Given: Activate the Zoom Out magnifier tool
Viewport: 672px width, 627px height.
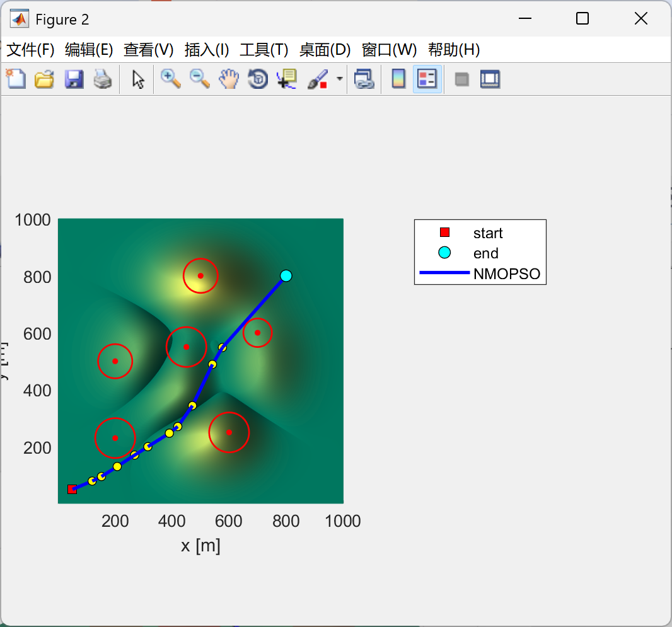Looking at the screenshot, I should [199, 79].
